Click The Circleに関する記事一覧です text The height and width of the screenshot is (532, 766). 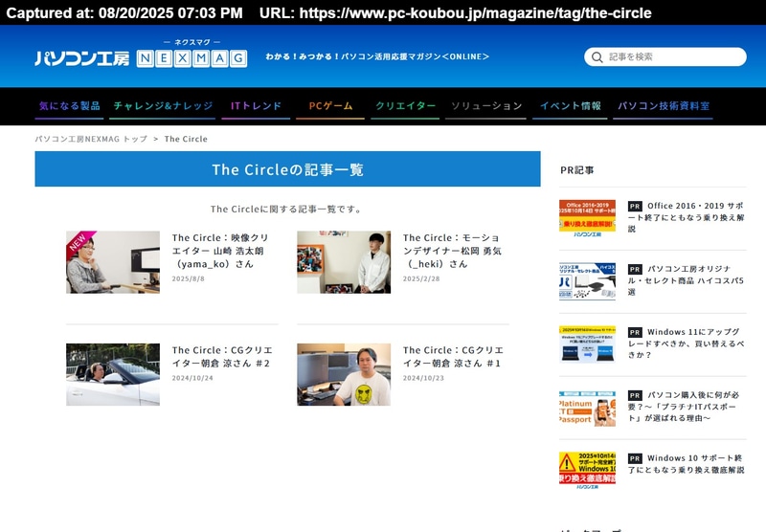click(x=287, y=209)
